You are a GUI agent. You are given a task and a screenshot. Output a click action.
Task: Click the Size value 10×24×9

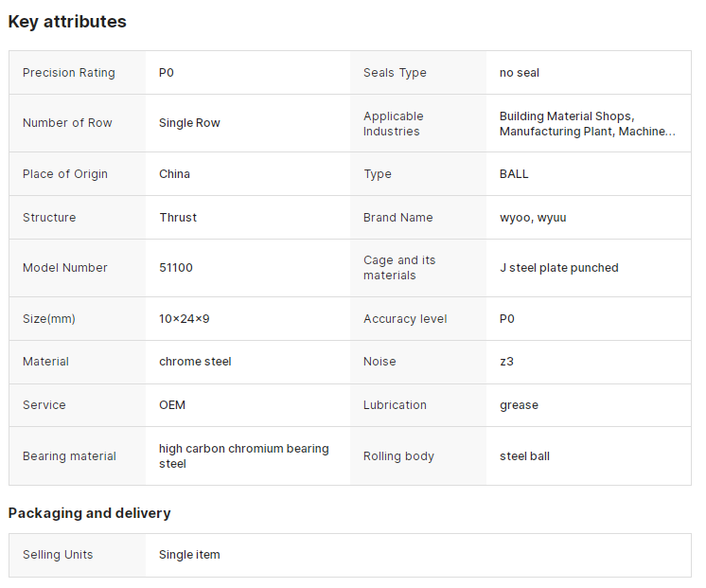(184, 319)
